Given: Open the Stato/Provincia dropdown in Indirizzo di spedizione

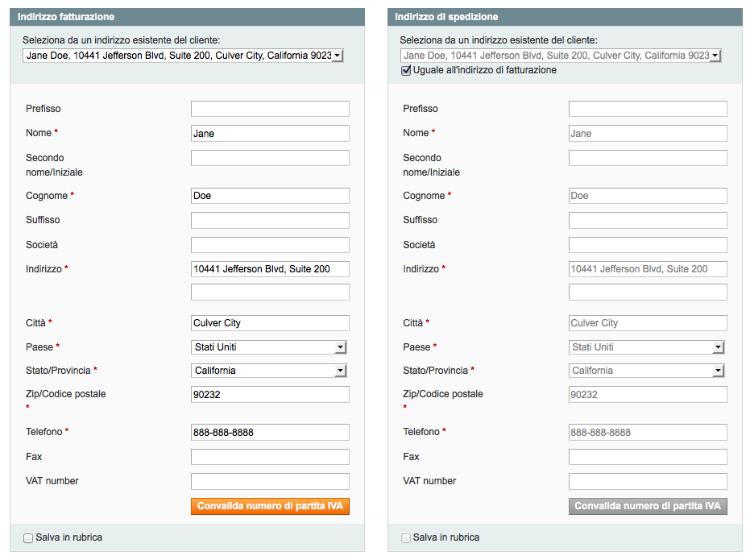Looking at the screenshot, I should tap(648, 371).
